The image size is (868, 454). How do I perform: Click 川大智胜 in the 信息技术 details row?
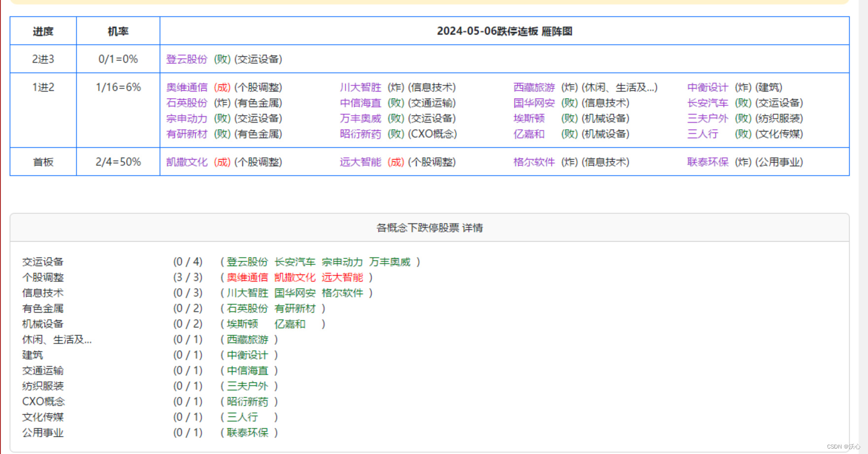click(247, 293)
